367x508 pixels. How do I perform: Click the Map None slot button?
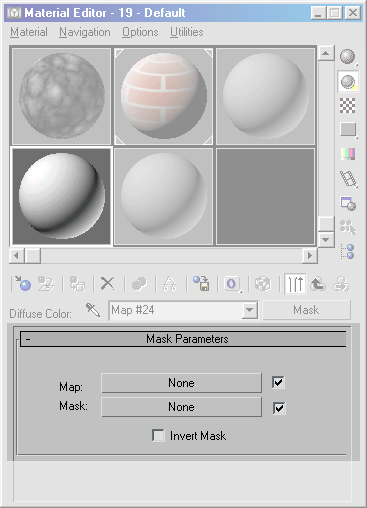click(181, 383)
